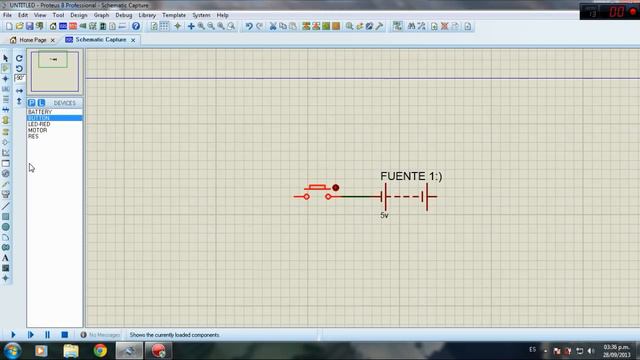The image size is (640, 360).
Task: Click the Zoom Out magnifier icon
Action: [x=211, y=26]
